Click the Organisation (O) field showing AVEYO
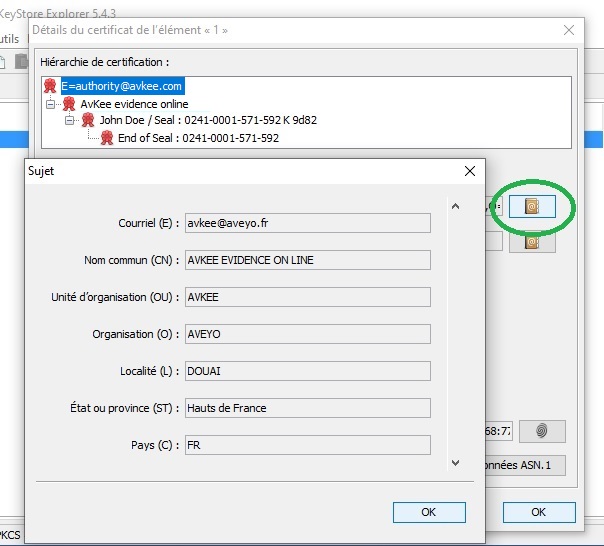This screenshot has width=604, height=546. point(308,334)
